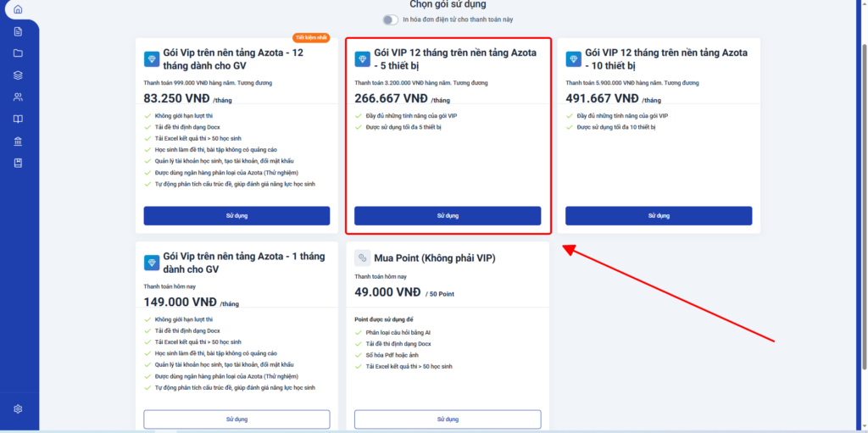Click diamond icon of 1 tháng dành cho GV package
This screenshot has height=433, width=868.
point(152,263)
